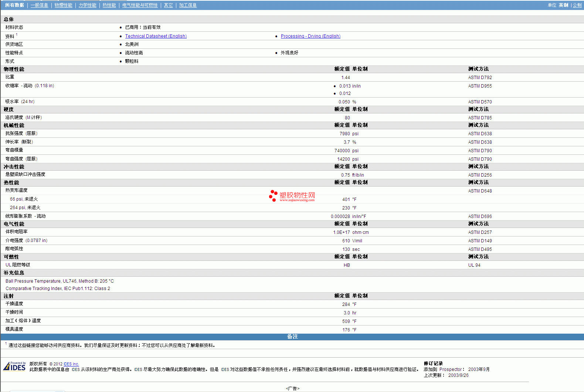Switch to the 物理性能 tab
584x392 pixels.
(63, 5)
